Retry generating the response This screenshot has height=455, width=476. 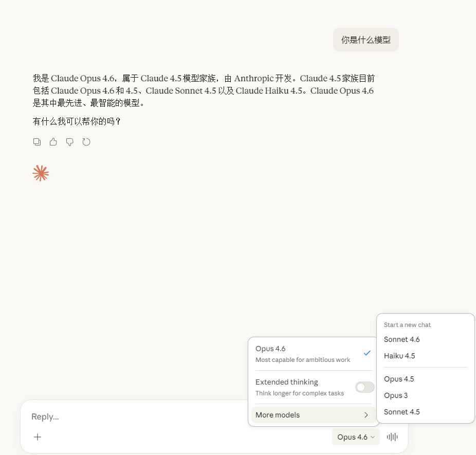[x=86, y=141]
